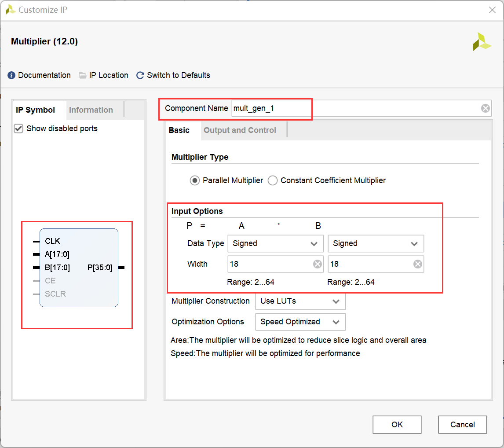
Task: Click the B[17:0] port label
Action: [x=57, y=268]
